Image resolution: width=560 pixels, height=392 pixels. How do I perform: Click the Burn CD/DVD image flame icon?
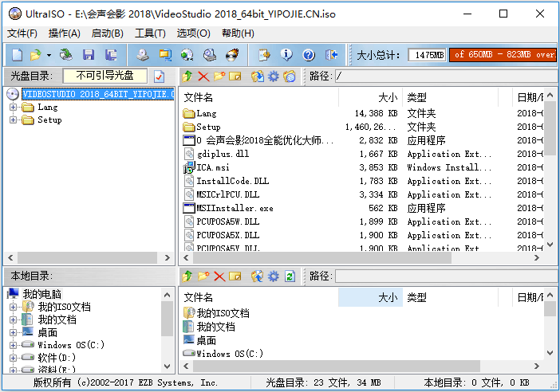click(232, 55)
